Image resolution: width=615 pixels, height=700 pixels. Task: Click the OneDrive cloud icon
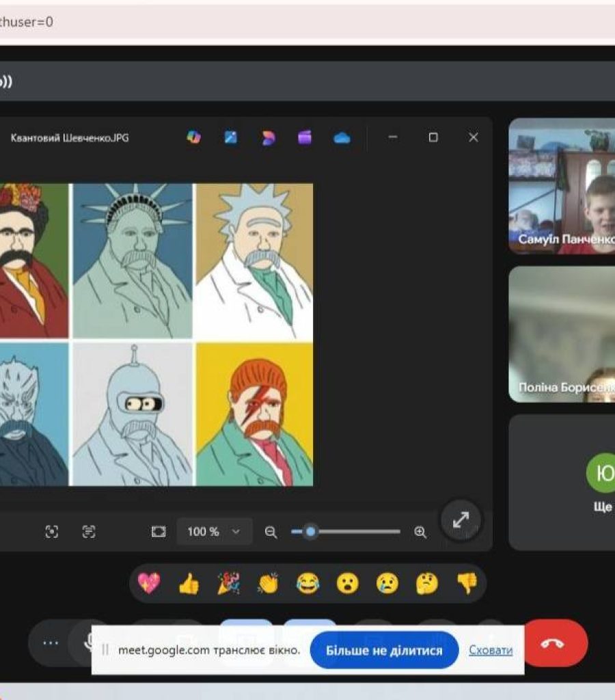pyautogui.click(x=342, y=138)
